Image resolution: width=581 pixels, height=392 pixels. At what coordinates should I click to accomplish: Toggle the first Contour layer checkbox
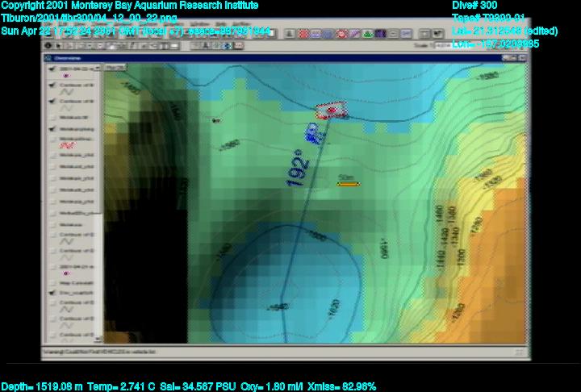[52, 85]
